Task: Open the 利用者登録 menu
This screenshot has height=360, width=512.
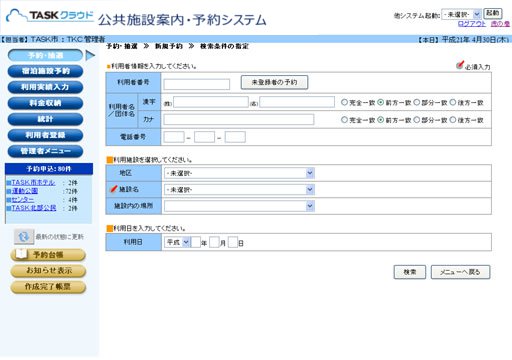Action: (45, 135)
